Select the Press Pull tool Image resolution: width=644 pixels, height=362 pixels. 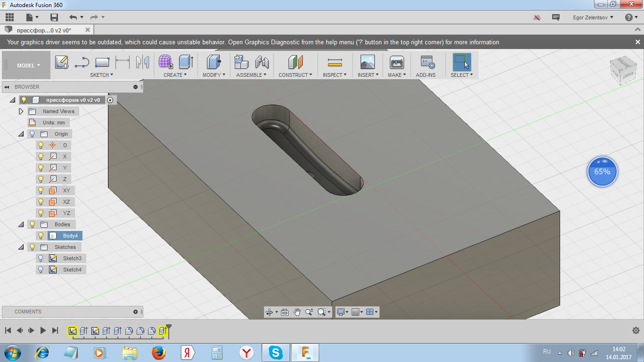coord(214,62)
